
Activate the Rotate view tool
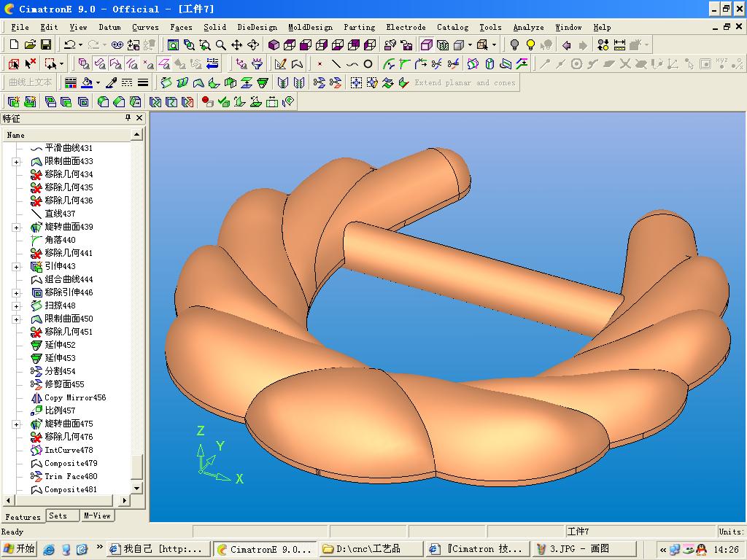(253, 44)
